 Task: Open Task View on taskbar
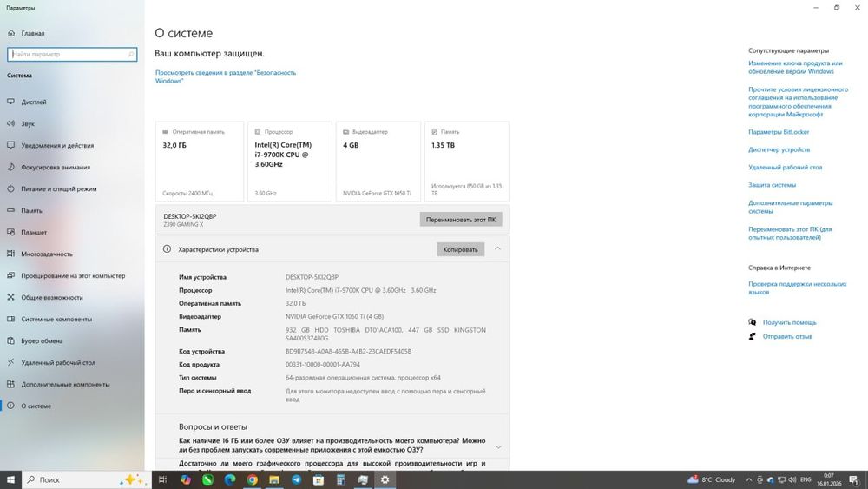[163, 479]
